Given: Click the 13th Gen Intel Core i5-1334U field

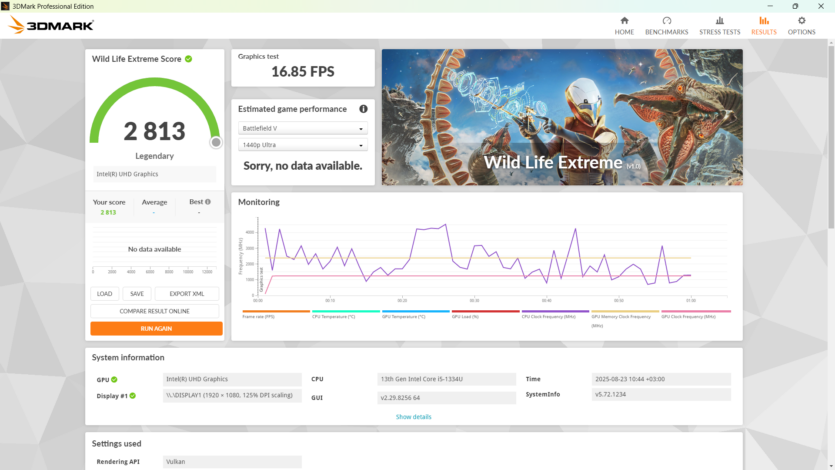Looking at the screenshot, I should tap(446, 379).
